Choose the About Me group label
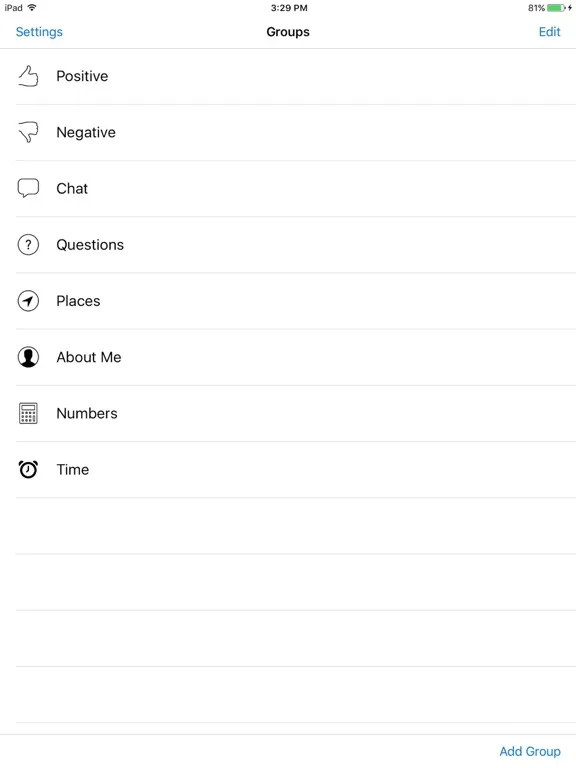Viewport: 576px width, 768px height. [x=89, y=357]
